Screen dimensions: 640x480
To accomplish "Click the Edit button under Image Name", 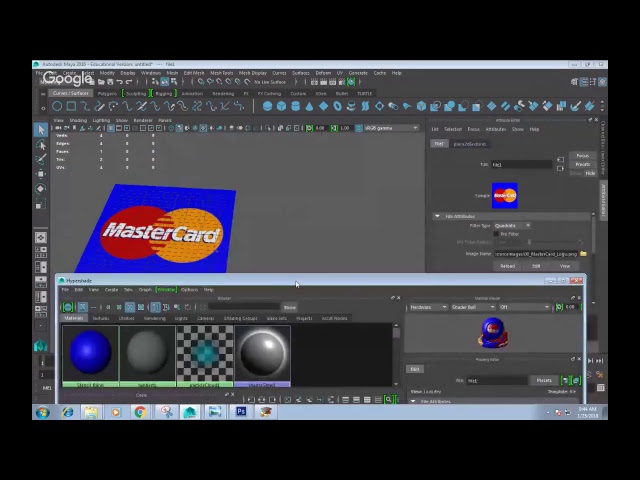I will pos(536,266).
